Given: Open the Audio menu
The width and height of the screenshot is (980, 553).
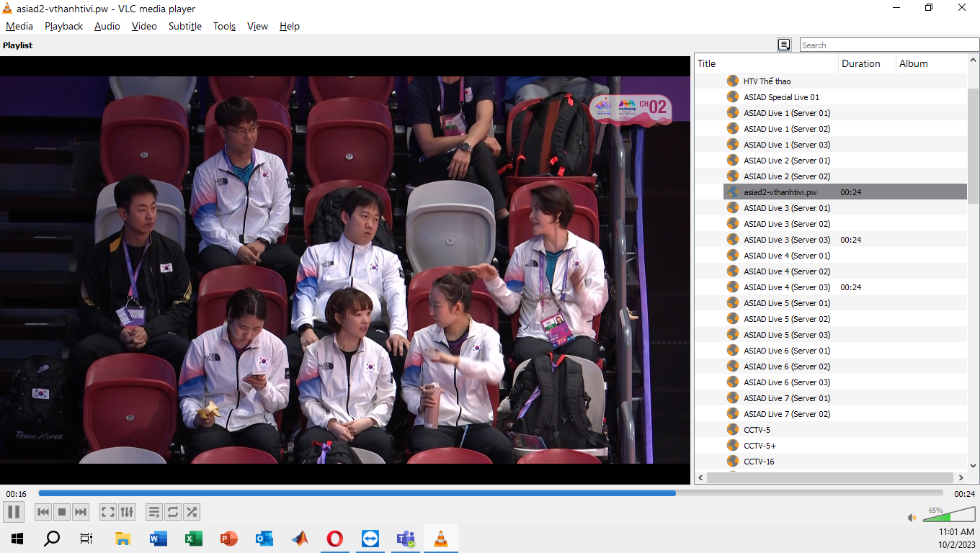Looking at the screenshot, I should pos(107,26).
